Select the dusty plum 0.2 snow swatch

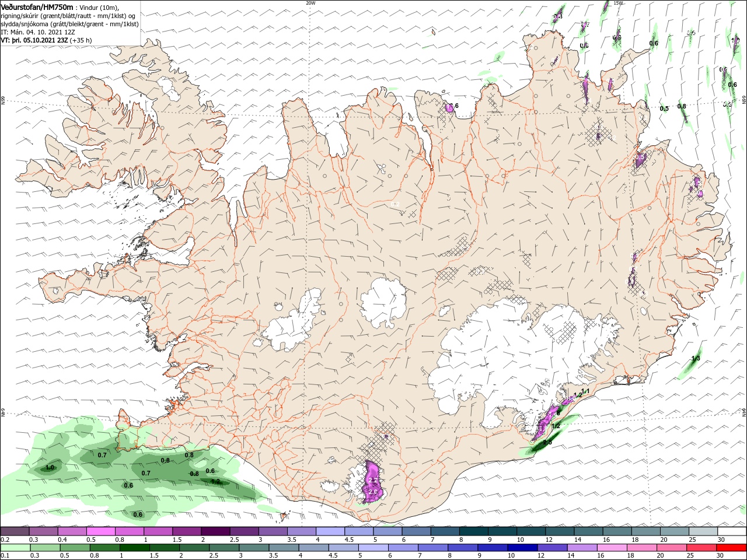point(15,531)
